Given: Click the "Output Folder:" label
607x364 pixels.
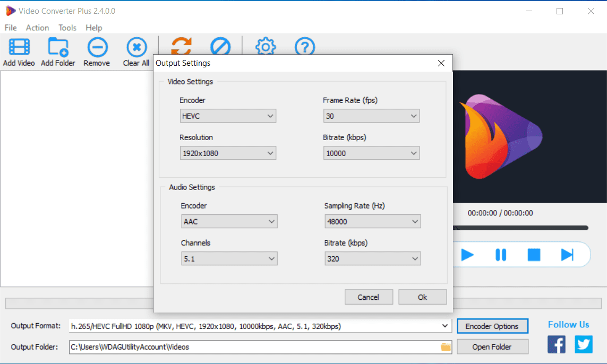Looking at the screenshot, I should (35, 347).
